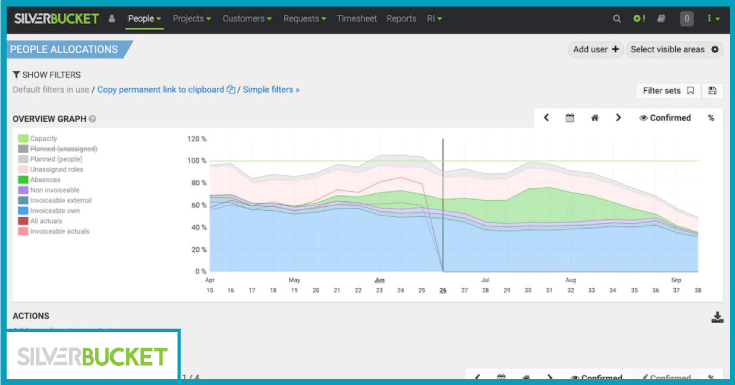
Task: Open the RI dropdown menu
Action: [x=434, y=19]
